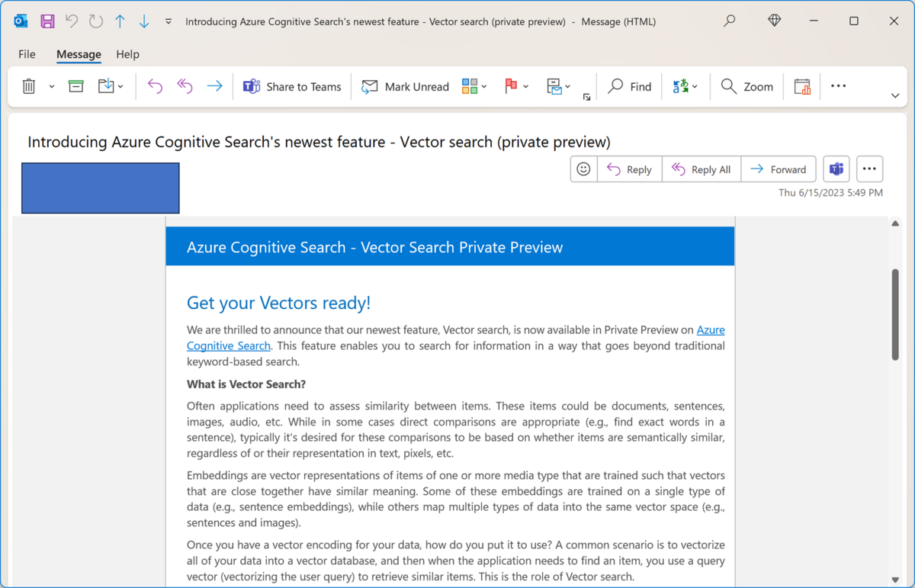The height and width of the screenshot is (588, 915).
Task: Click the Assign Policy icon
Action: click(554, 86)
